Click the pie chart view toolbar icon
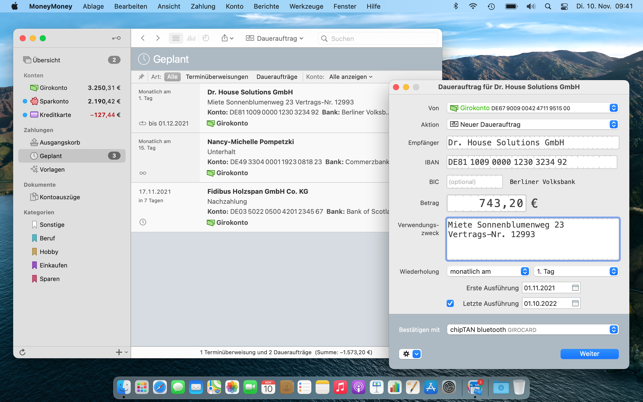 coord(206,38)
